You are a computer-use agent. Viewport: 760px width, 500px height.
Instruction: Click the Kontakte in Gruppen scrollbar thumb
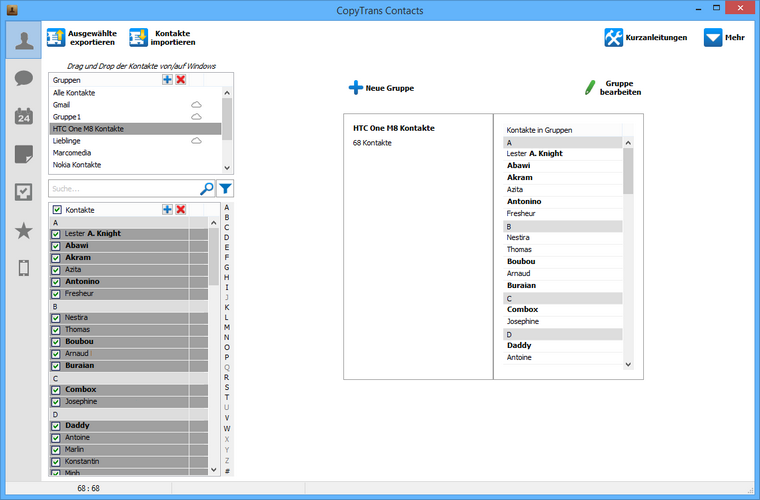tap(628, 171)
